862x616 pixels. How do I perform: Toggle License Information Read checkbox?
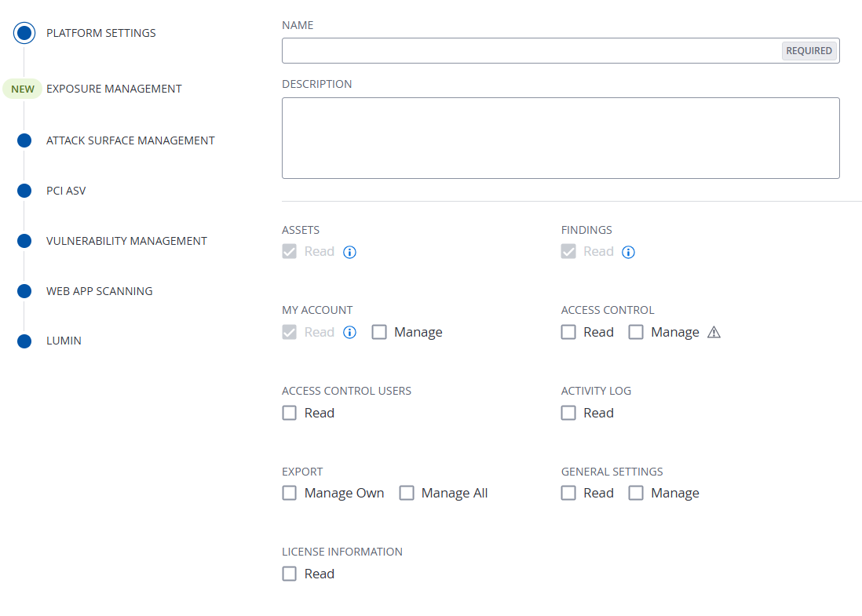point(290,574)
